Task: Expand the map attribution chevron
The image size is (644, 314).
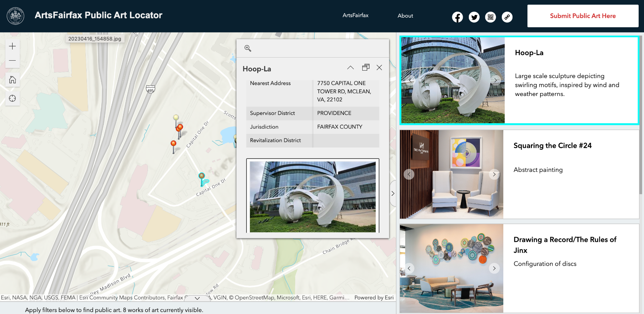Action: pyautogui.click(x=197, y=298)
